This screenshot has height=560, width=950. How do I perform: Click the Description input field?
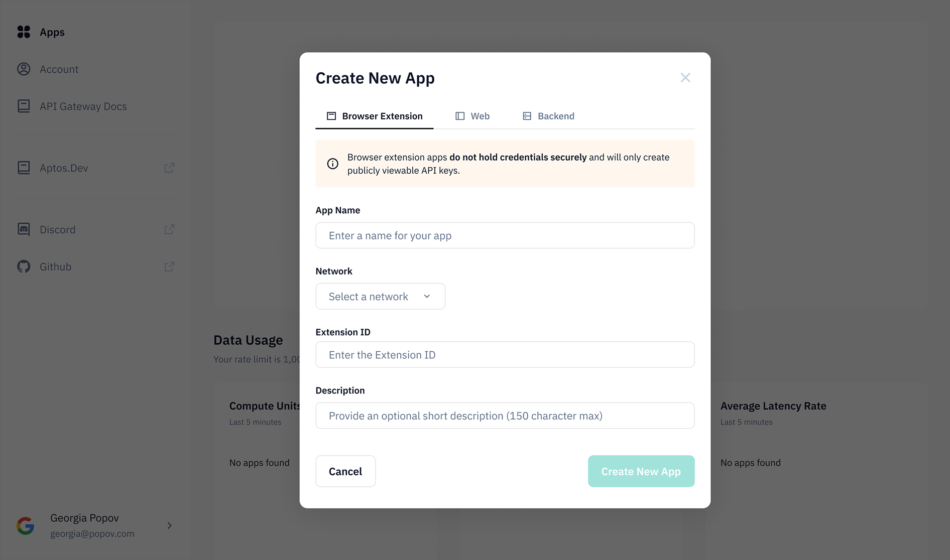pos(505,415)
